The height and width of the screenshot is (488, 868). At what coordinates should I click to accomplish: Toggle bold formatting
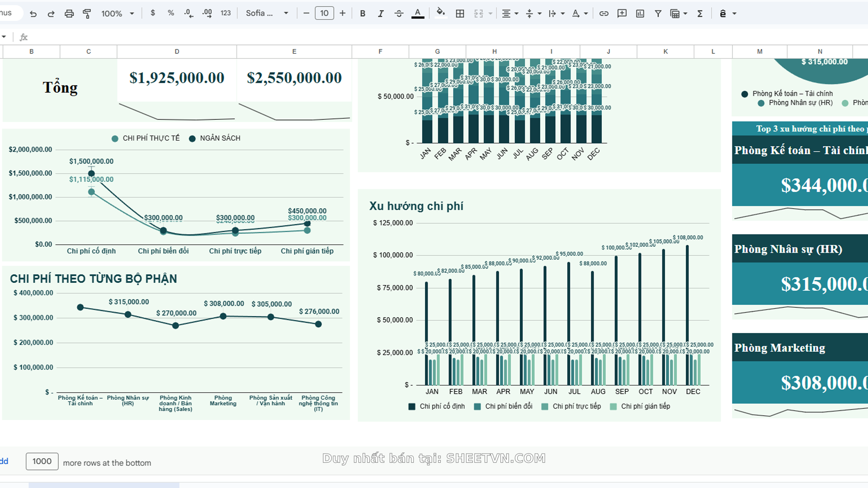point(362,14)
